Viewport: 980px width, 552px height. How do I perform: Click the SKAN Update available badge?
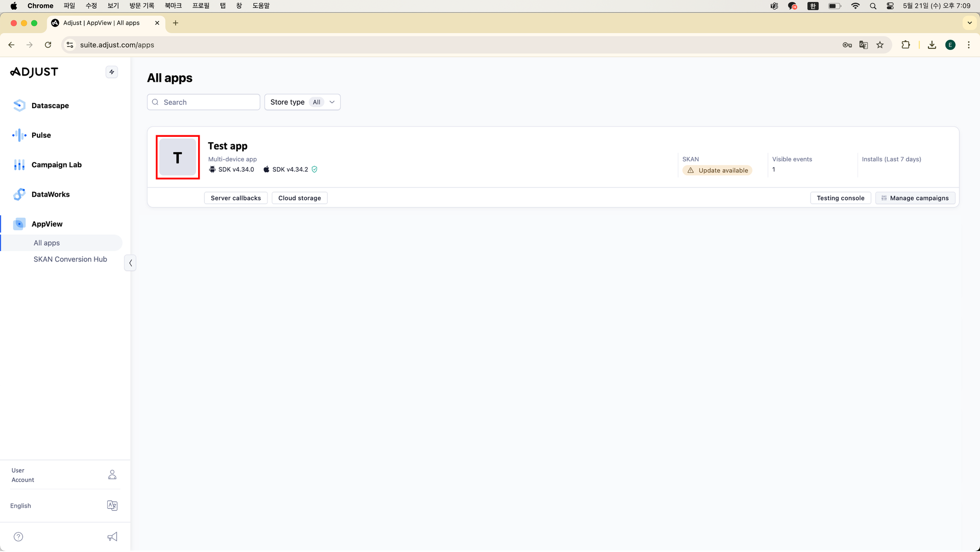717,170
